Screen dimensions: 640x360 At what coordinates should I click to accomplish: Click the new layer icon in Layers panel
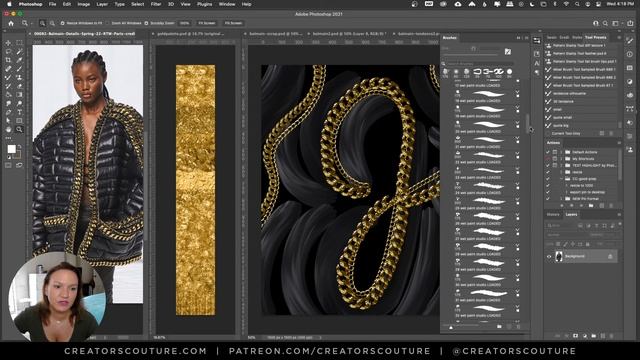[602, 336]
